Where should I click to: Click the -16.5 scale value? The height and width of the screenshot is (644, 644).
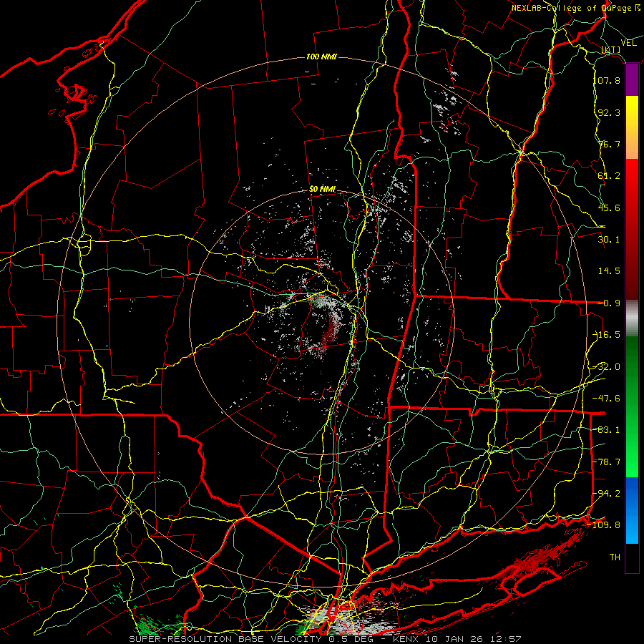[608, 334]
